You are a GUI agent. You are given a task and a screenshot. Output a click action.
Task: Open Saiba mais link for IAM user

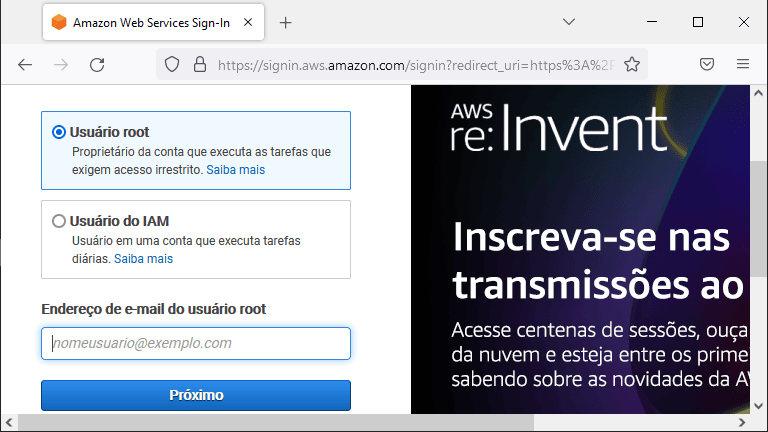click(x=144, y=259)
